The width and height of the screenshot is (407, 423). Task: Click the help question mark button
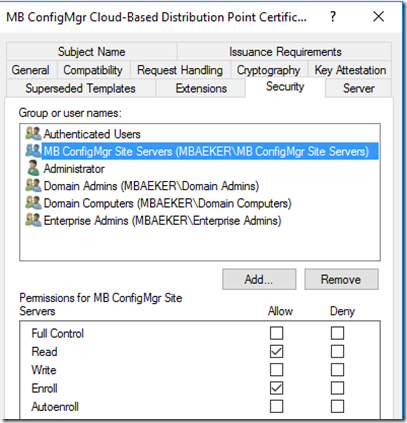point(333,17)
